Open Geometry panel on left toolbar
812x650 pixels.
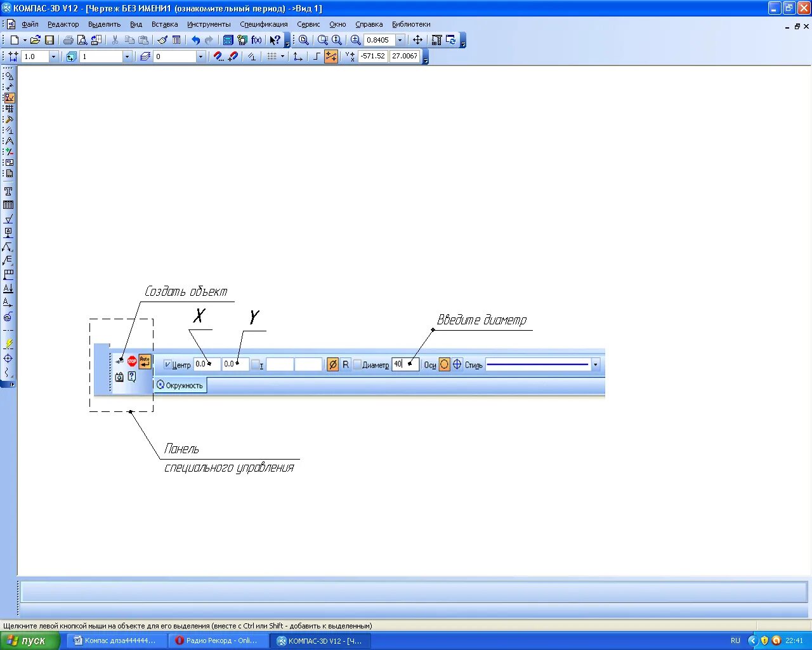point(9,76)
